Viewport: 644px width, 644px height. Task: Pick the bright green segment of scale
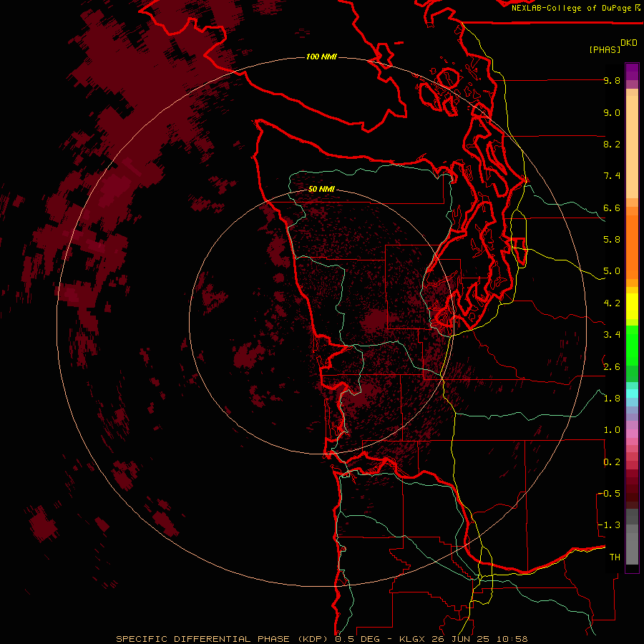[x=632, y=346]
